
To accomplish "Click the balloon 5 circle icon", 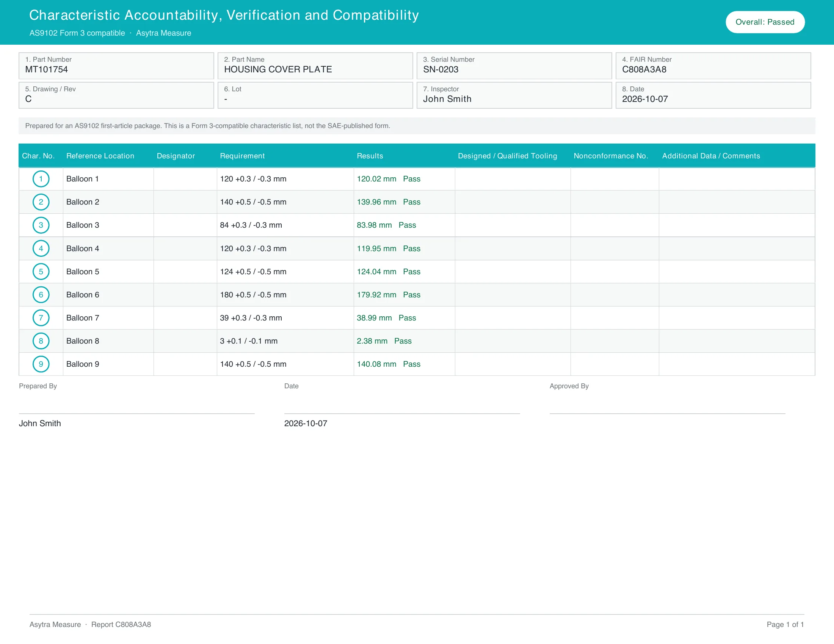I will (41, 272).
